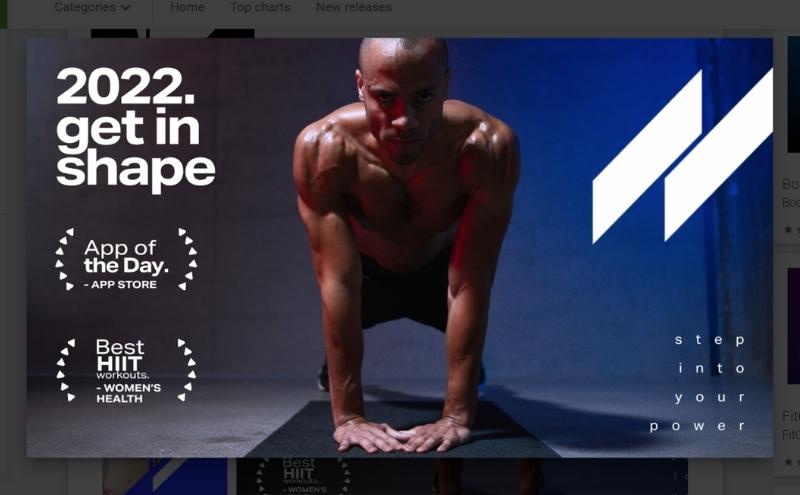
Task: Open the dark app icon above the "Bo" title
Action: pos(793,94)
